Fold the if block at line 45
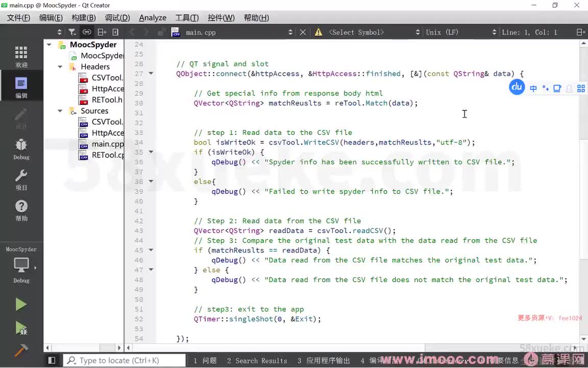Viewport: 588px width, 368px height. click(x=151, y=250)
